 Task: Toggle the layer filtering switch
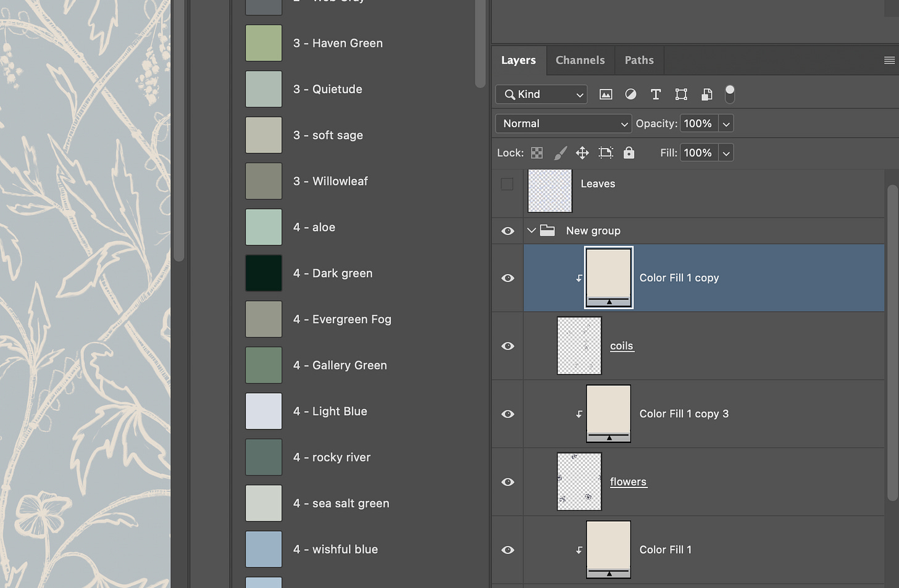click(x=730, y=94)
